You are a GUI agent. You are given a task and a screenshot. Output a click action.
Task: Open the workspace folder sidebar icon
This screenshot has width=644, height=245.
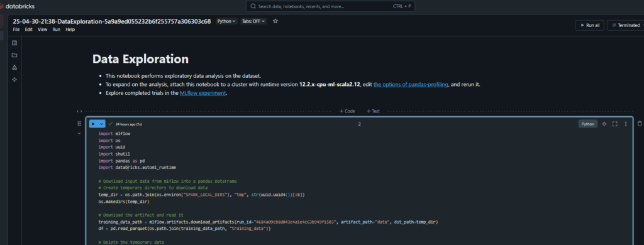[x=14, y=55]
